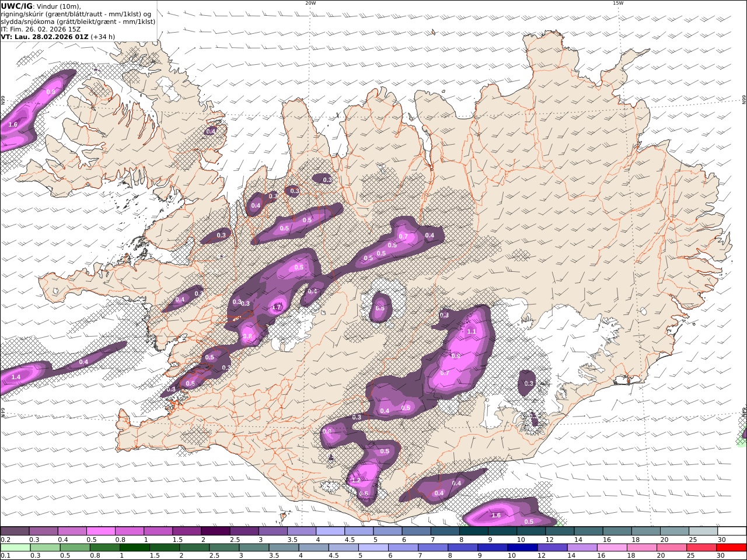Click the '0.2' label on the top legend row
Viewport: 747px width, 560px height.
[x=4, y=540]
